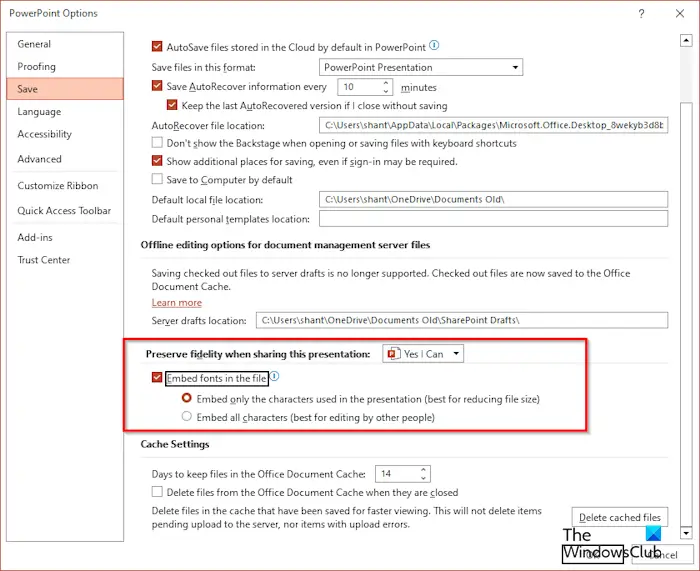Viewport: 700px width, 571px height.
Task: Open Save files in this format dropdown
Action: (x=421, y=67)
